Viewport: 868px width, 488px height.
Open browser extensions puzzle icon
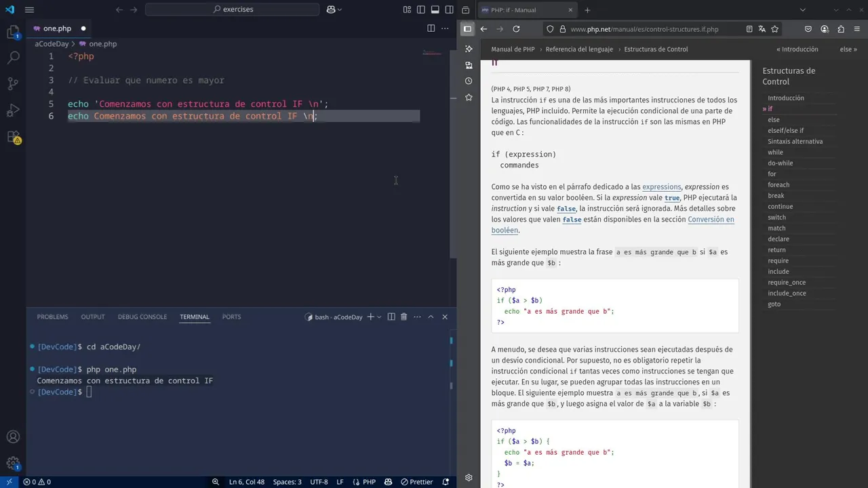point(841,29)
